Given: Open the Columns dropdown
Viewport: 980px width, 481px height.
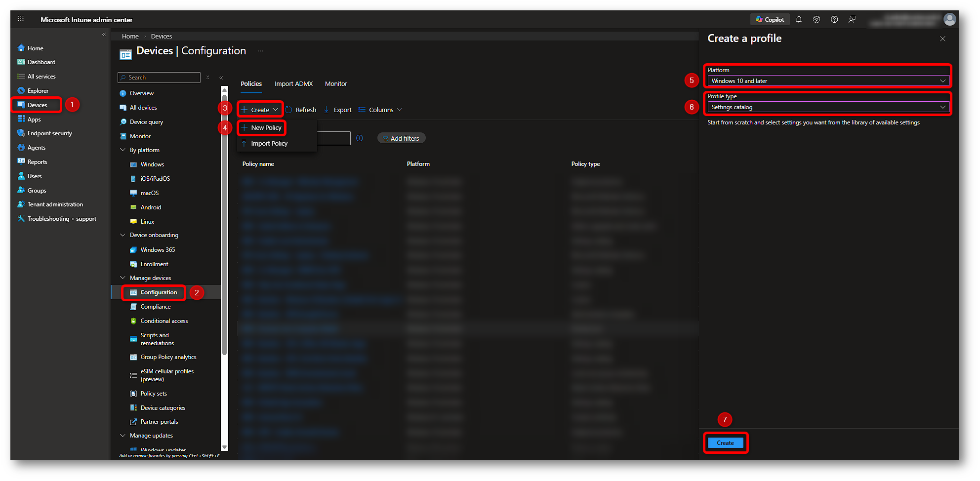Looking at the screenshot, I should 381,110.
